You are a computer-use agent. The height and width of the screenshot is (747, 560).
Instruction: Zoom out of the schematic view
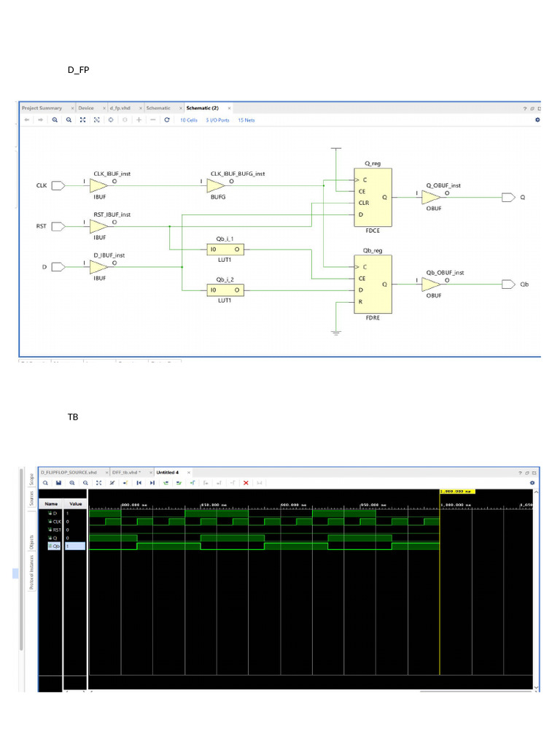pos(69,120)
